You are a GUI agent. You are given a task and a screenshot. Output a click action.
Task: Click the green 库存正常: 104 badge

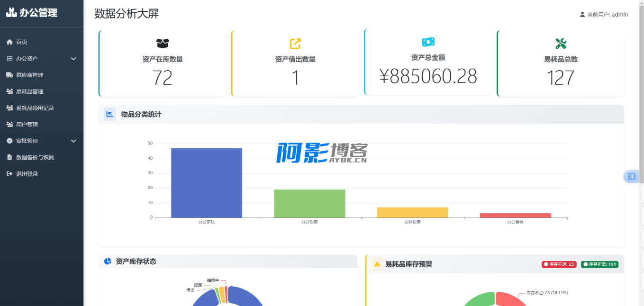tap(599, 264)
